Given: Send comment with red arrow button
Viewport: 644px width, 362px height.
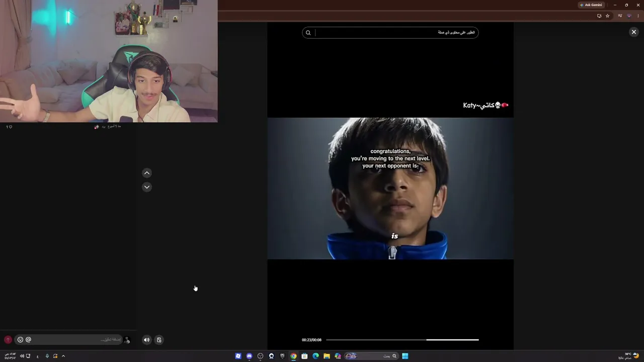Looking at the screenshot, I should point(8,340).
